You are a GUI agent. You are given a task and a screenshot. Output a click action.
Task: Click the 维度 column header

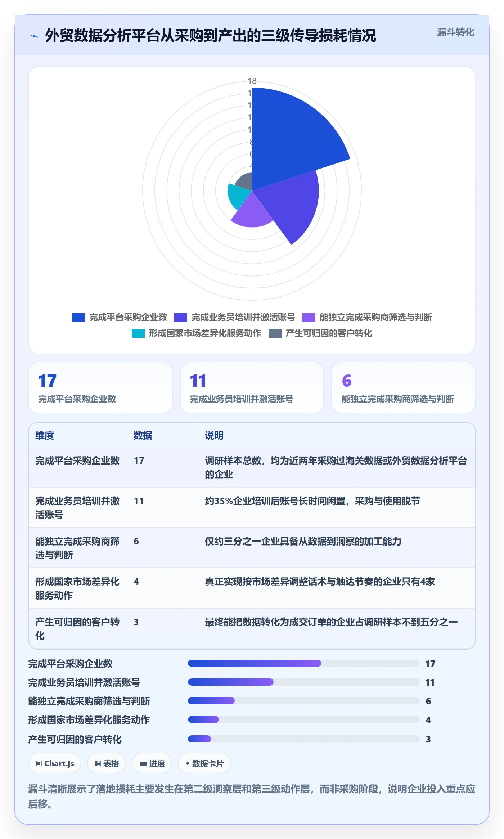[x=45, y=435]
